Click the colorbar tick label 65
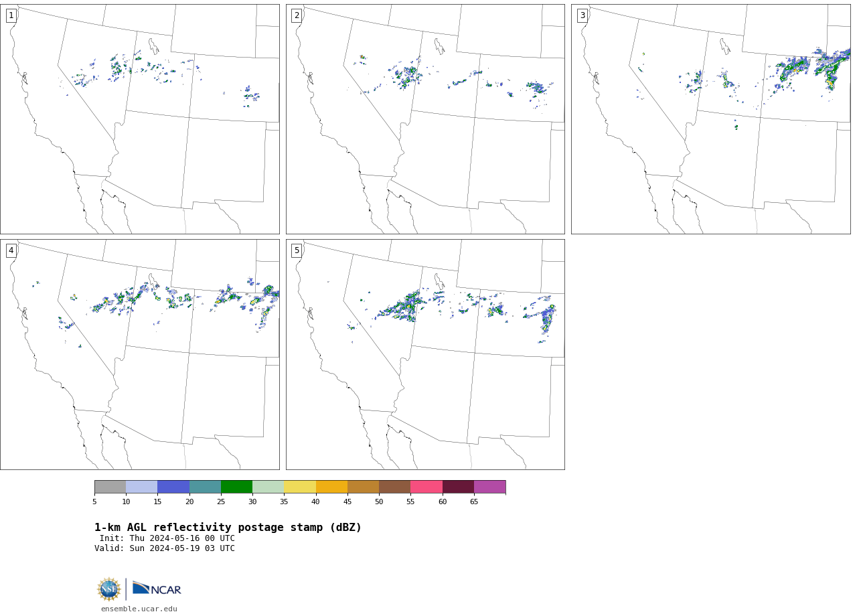Screen dimensions: 857x616 (x=474, y=502)
